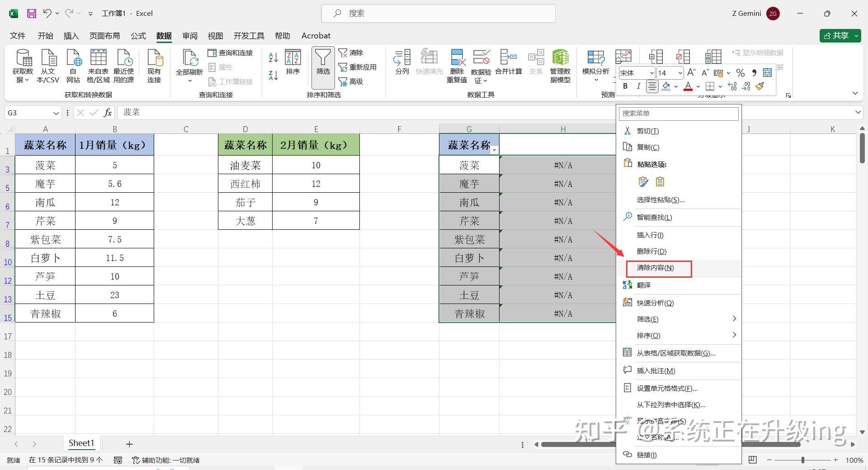
Task: Toggle Bold in the mini toolbar
Action: (x=625, y=86)
